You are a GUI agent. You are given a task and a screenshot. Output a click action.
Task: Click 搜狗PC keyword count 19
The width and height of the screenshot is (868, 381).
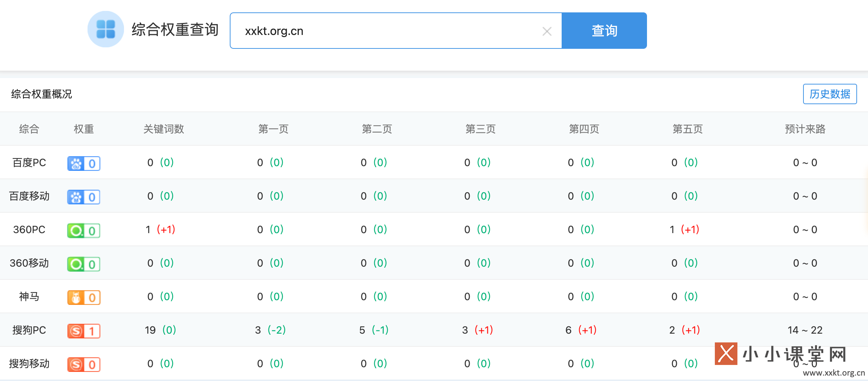150,330
